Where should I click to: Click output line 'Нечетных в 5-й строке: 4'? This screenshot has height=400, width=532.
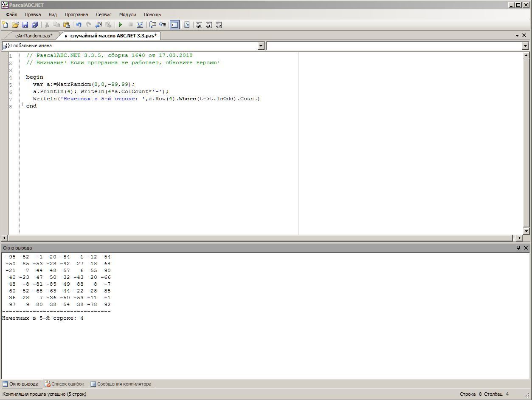click(43, 318)
